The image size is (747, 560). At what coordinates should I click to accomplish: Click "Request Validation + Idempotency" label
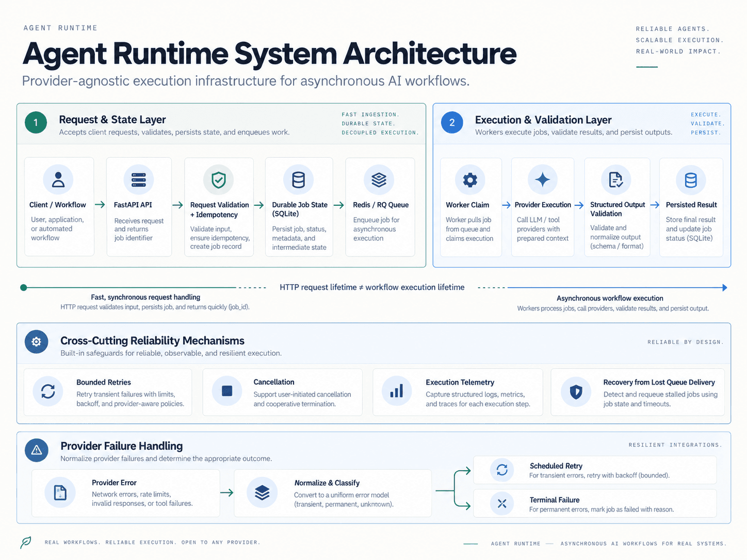coord(220,210)
